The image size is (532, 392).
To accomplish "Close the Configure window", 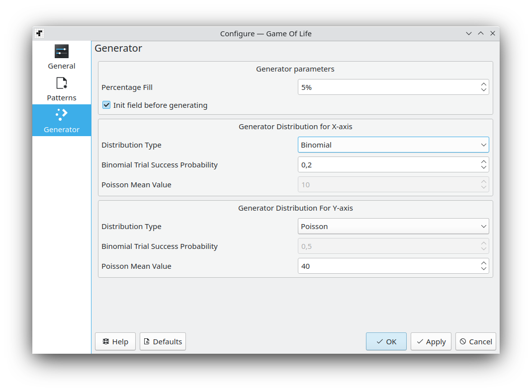I will pyautogui.click(x=493, y=33).
